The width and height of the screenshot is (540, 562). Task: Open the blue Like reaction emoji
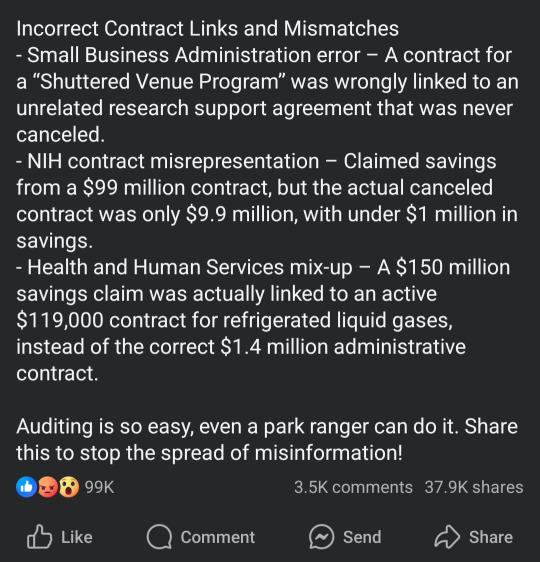(26, 487)
